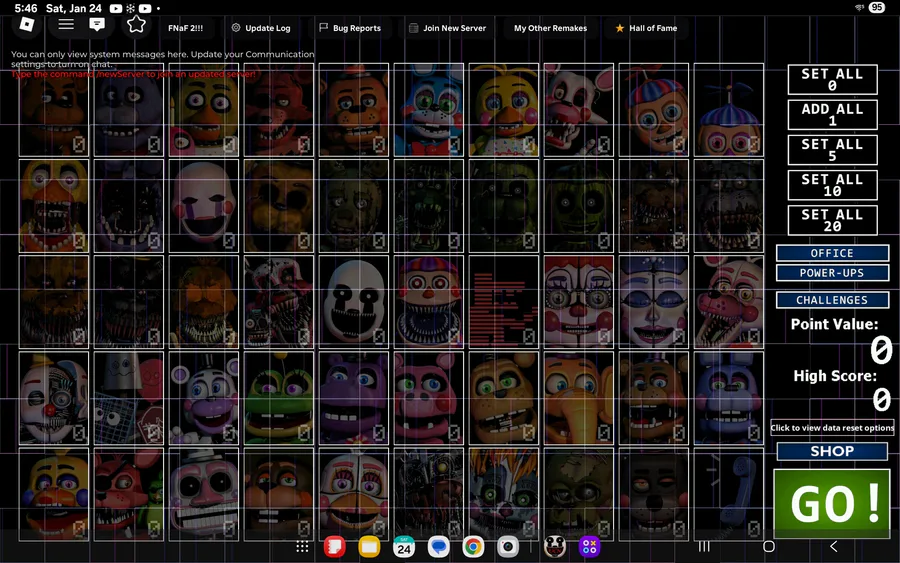Open the yellow files app in taskbar
The height and width of the screenshot is (563, 900).
click(369, 547)
